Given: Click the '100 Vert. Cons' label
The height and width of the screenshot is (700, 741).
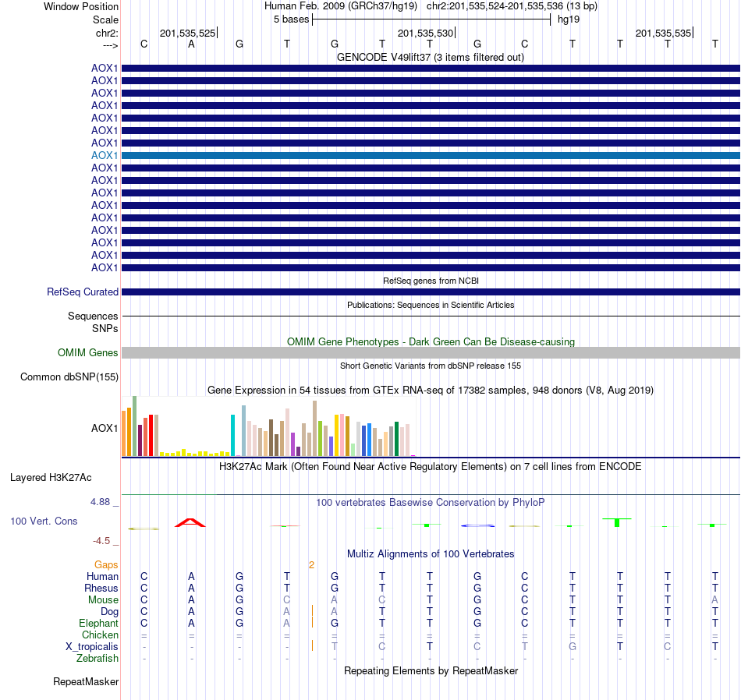Looking at the screenshot, I should pos(44,521).
